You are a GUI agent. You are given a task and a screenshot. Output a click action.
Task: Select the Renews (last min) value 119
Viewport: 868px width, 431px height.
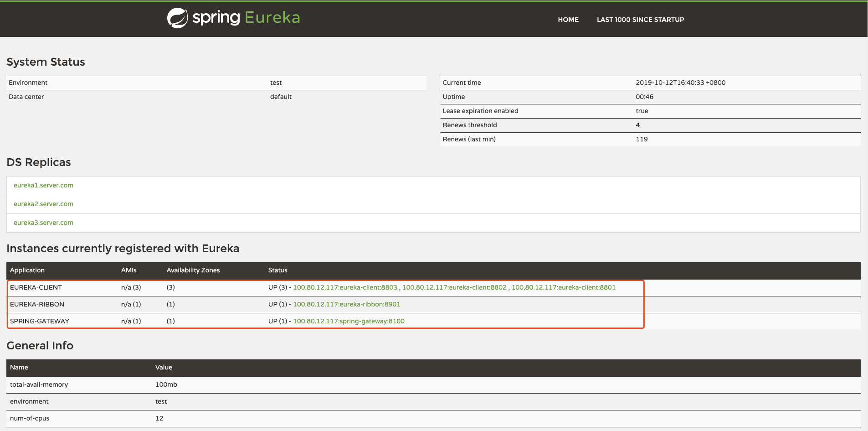[642, 139]
